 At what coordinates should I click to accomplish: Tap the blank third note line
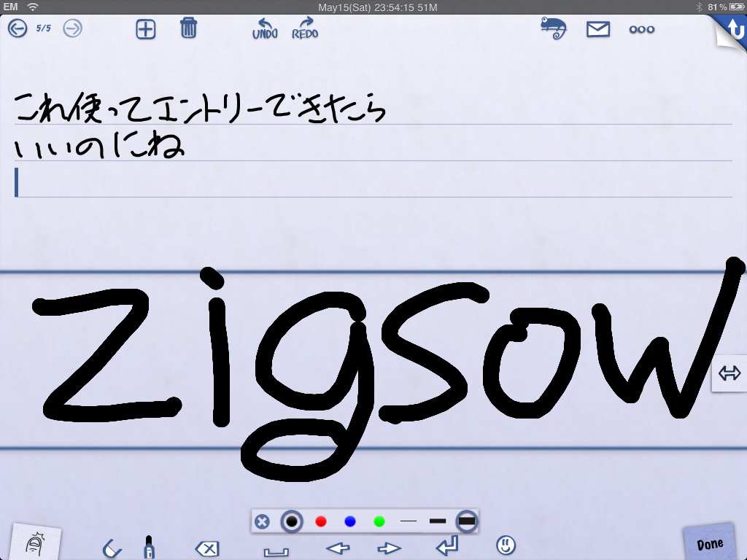[373, 182]
